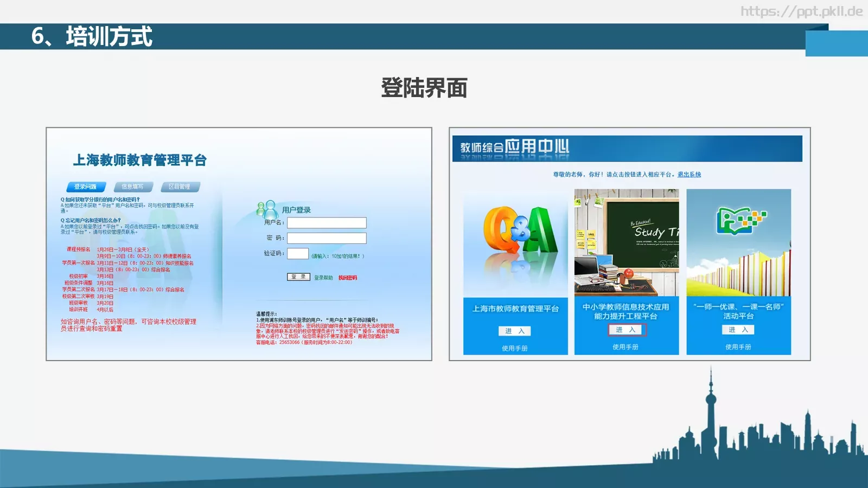Click the 上海教师教育管理平台 title text
Image resolution: width=868 pixels, height=488 pixels.
click(x=140, y=160)
